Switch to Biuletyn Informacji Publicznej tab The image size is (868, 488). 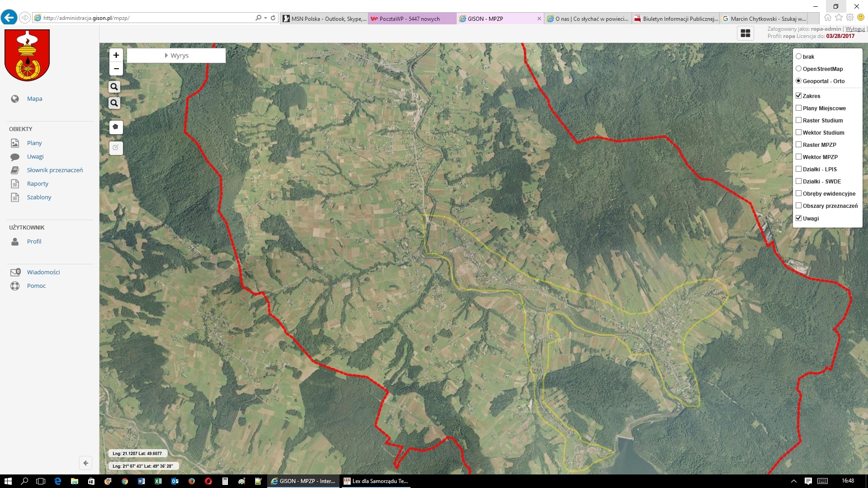(676, 19)
